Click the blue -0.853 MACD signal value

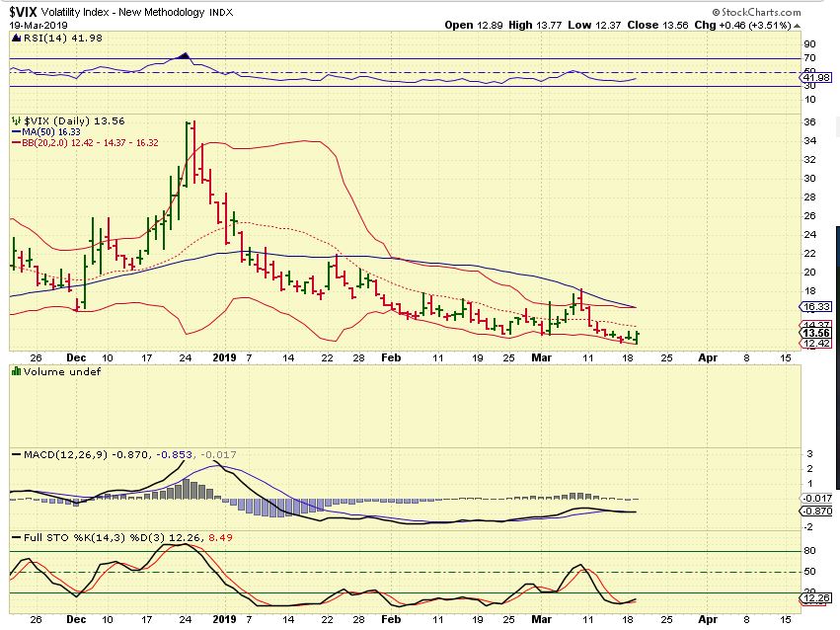click(174, 455)
